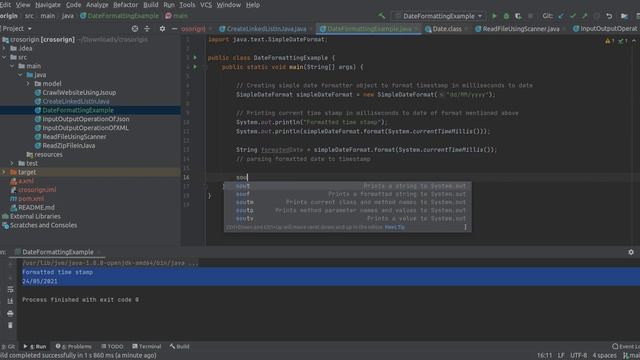Open the Refactor menu

point(125,5)
